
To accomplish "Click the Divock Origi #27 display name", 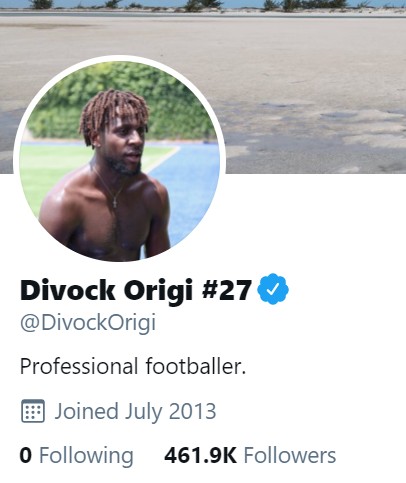I will coord(135,290).
